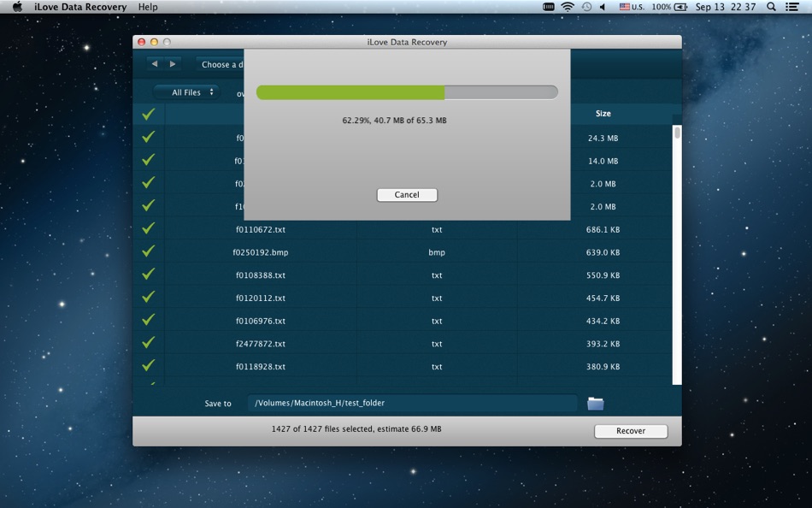Open Spotlight search magnifier
The image size is (812, 508).
(x=771, y=7)
